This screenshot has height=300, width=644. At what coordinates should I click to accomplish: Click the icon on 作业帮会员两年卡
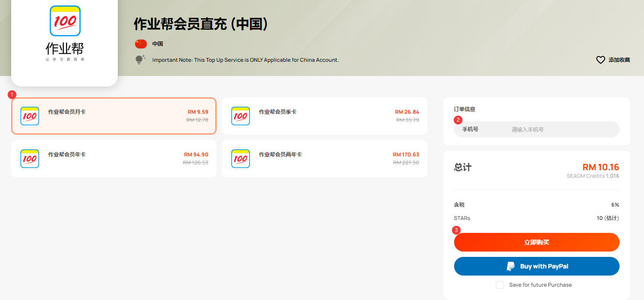point(241,159)
